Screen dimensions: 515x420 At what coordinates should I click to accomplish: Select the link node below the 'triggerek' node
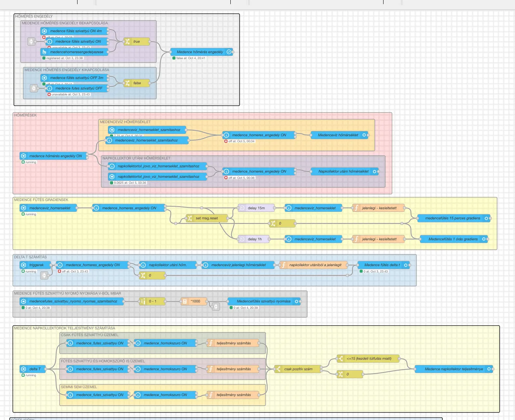(44, 276)
